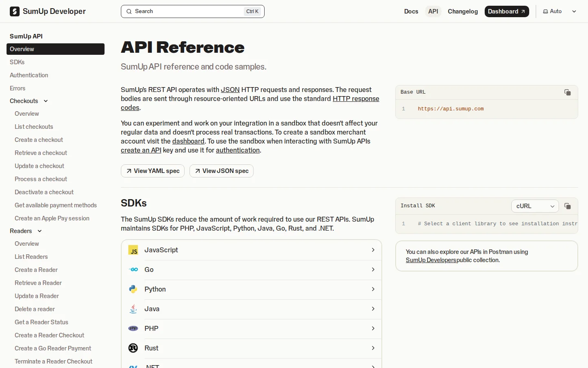
Task: Open Update a checkout page
Action: coord(40,166)
